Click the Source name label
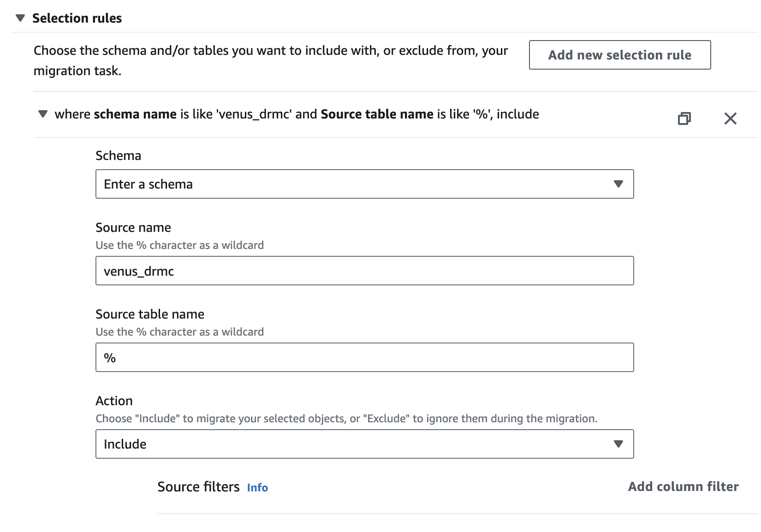 pos(133,227)
